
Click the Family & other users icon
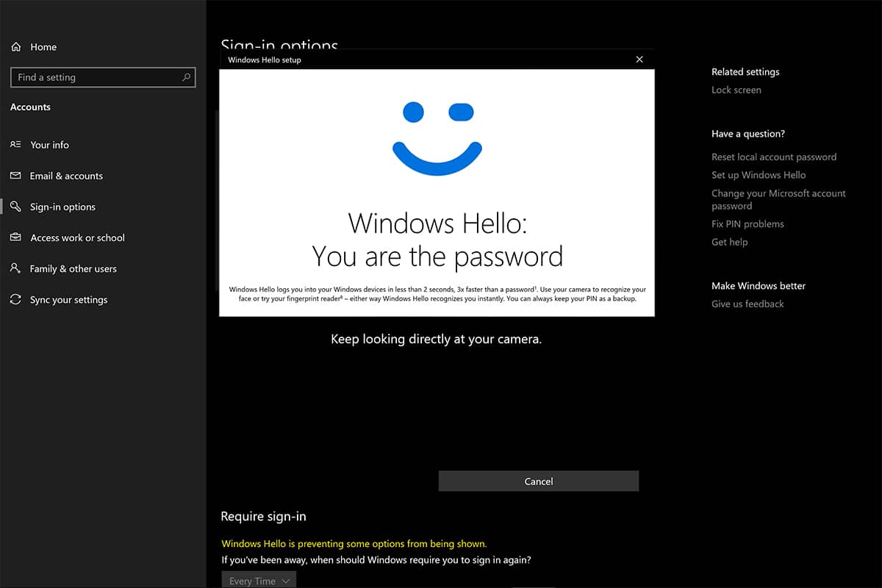click(x=15, y=269)
